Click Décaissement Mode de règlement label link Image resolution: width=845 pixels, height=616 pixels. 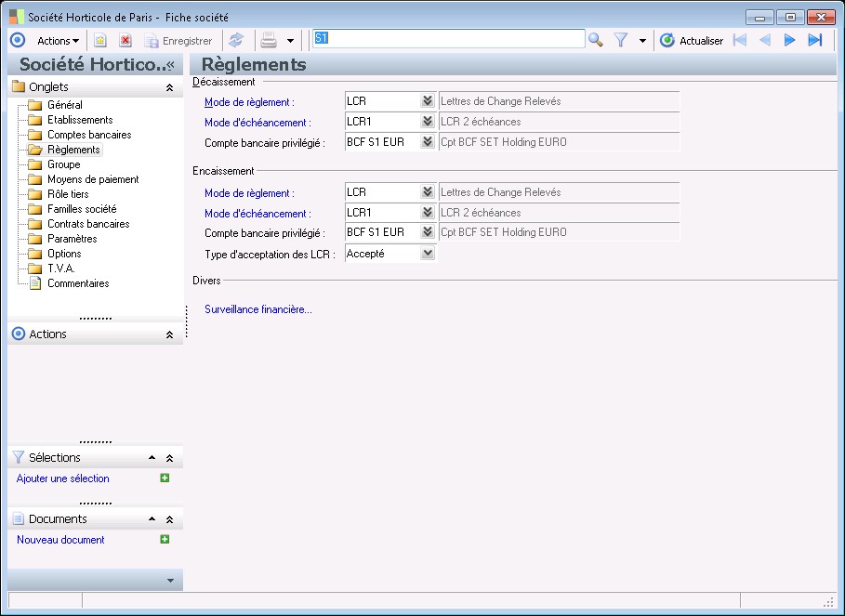point(249,102)
